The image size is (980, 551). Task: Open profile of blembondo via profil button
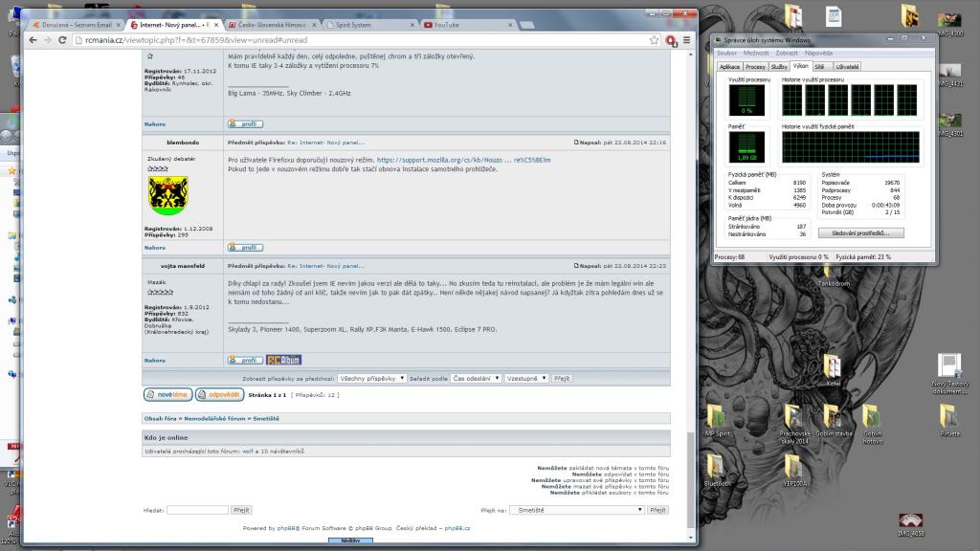point(245,247)
